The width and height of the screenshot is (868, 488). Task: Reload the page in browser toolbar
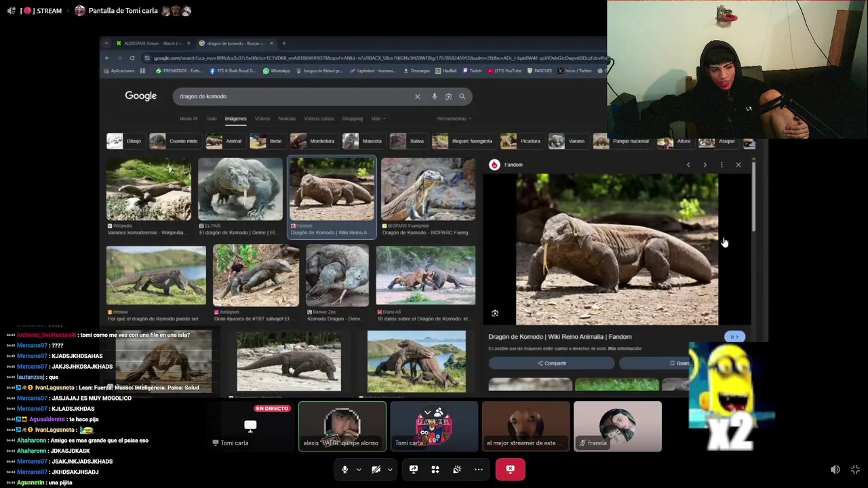[132, 58]
